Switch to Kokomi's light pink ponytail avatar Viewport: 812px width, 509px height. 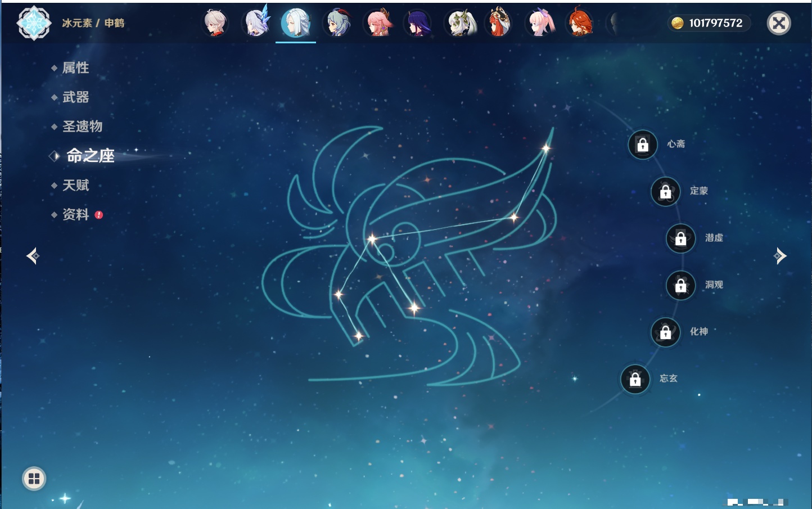[x=540, y=24]
